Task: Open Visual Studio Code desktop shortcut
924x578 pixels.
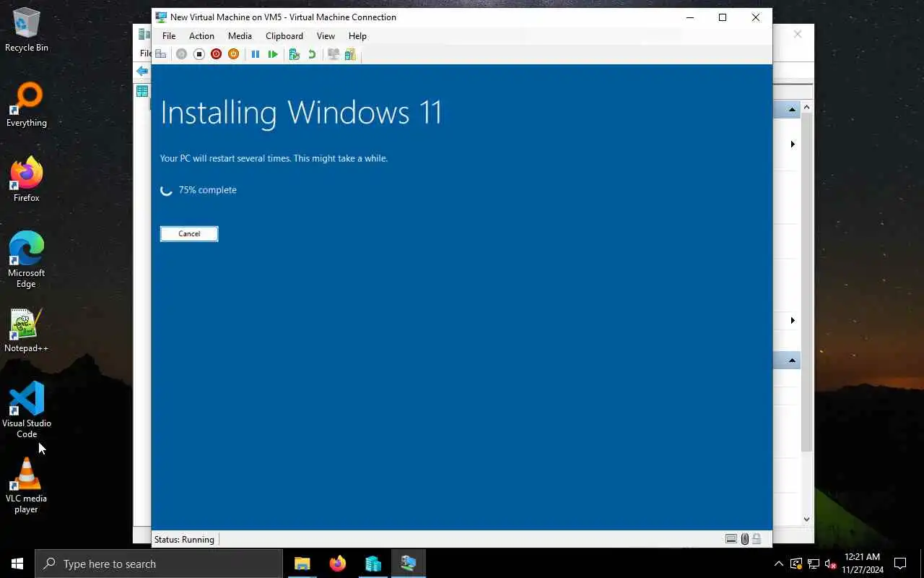Action: pos(27,410)
